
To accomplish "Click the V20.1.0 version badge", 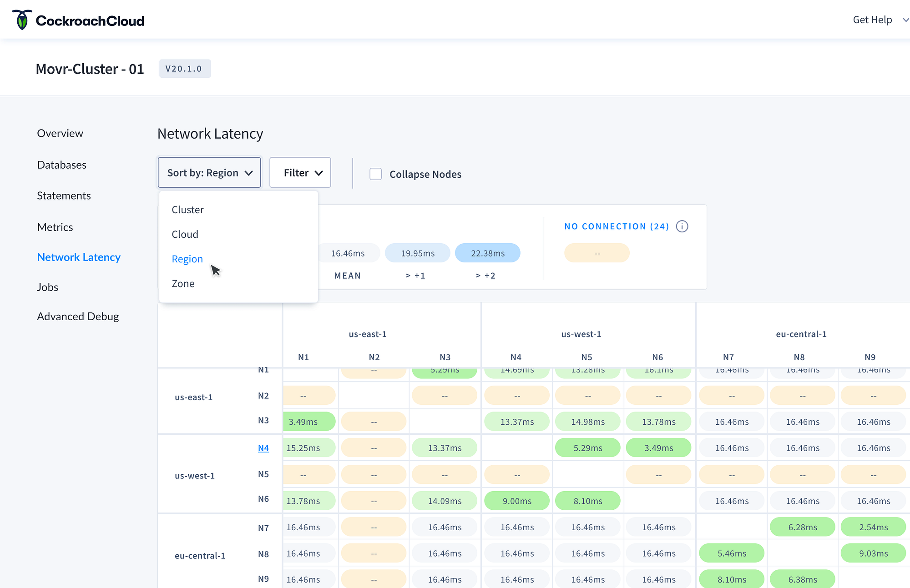I will 185,68.
